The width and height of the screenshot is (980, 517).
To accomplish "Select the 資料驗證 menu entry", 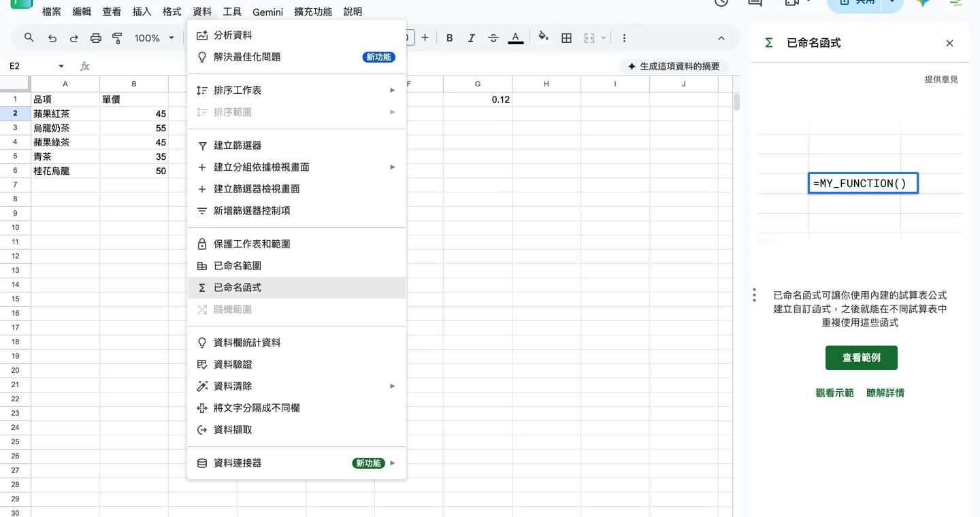I will click(297, 364).
